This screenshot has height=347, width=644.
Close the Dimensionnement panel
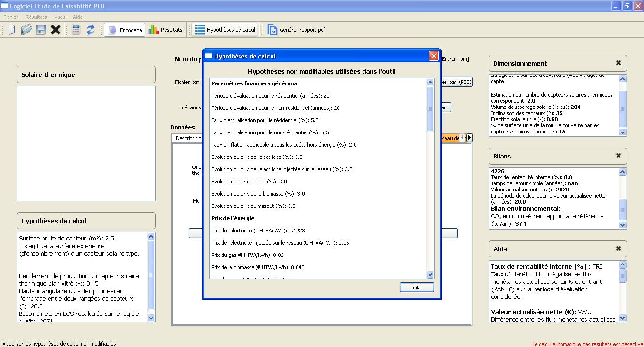click(619, 63)
